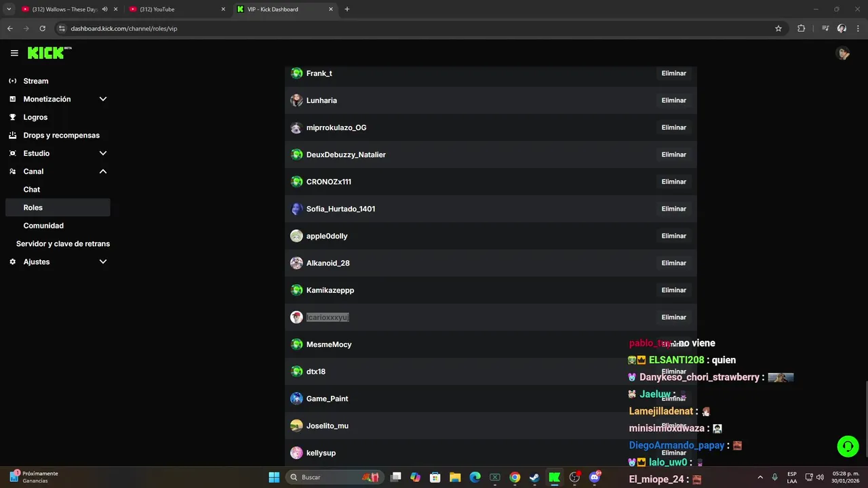The image size is (868, 488).
Task: Bookmark this page with the star icon
Action: click(778, 28)
